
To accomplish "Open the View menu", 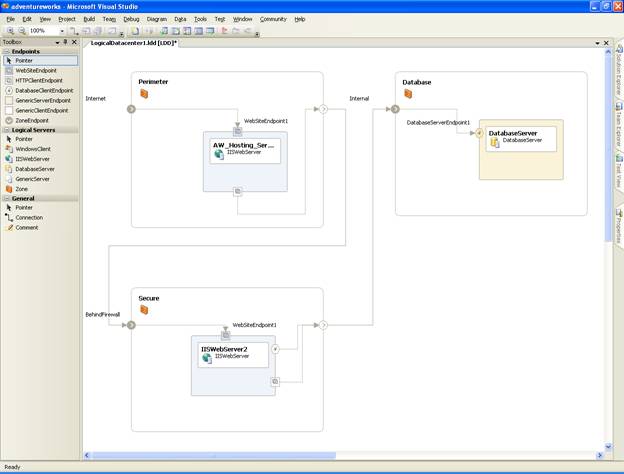I will (45, 19).
